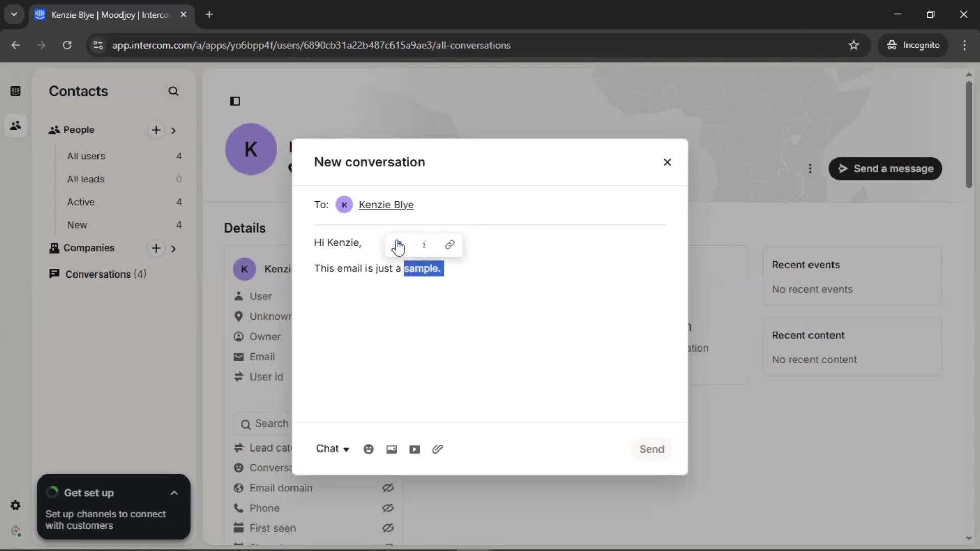980x551 pixels.
Task: Insert an image into the message
Action: 391,449
